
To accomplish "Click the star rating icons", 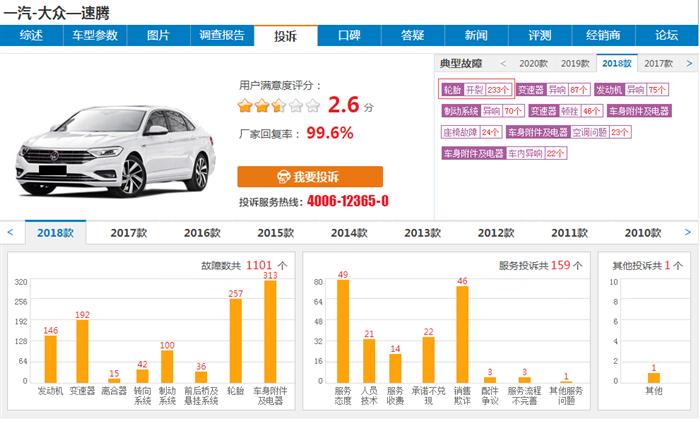I will point(279,106).
